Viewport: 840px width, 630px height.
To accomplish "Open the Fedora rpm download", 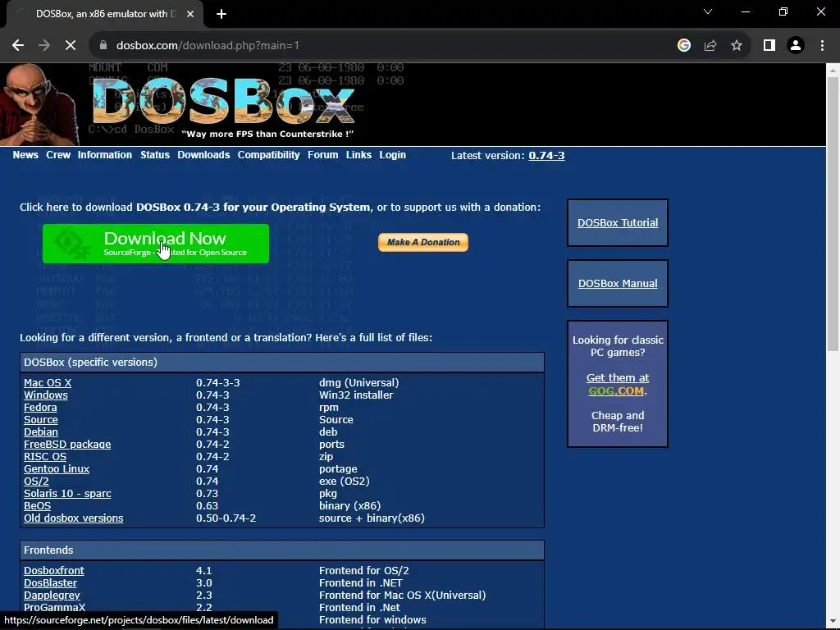I will pyautogui.click(x=40, y=407).
